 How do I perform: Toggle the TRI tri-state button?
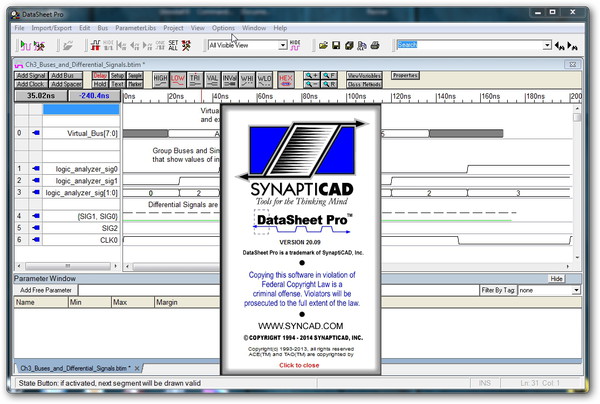coord(195,80)
